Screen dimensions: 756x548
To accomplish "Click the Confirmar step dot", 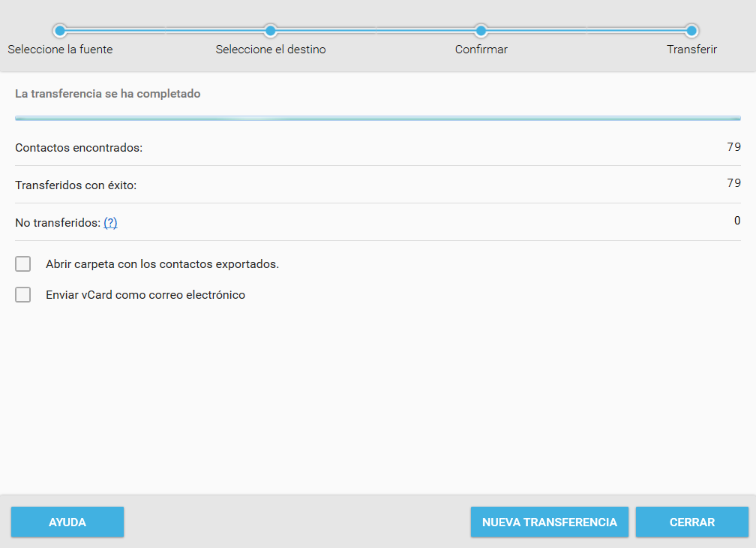I will click(x=481, y=31).
